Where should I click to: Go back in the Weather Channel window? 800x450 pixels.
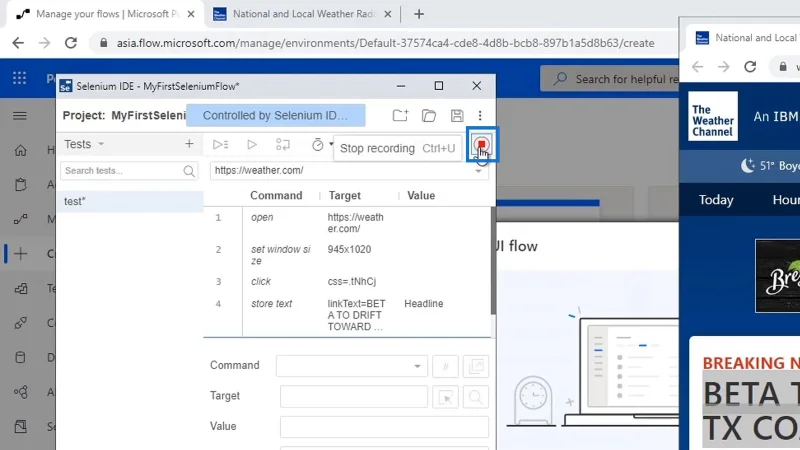point(697,67)
